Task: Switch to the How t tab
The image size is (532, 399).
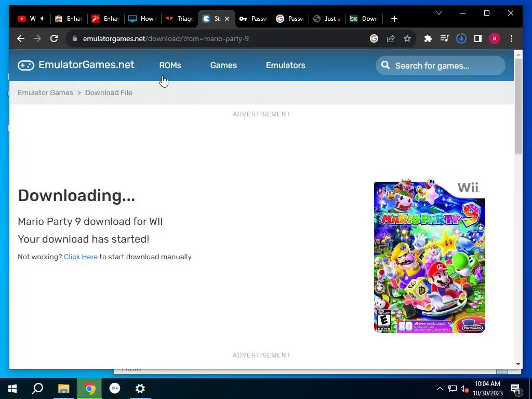Action: click(143, 19)
